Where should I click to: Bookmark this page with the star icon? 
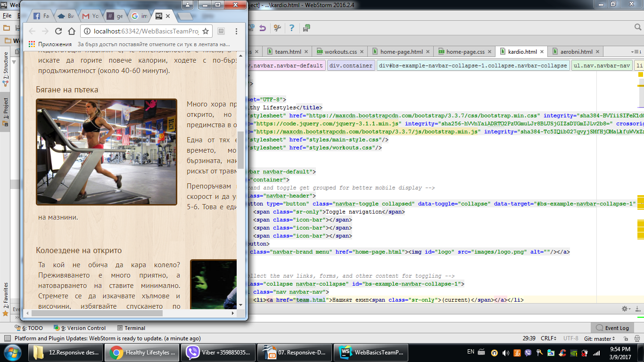(x=206, y=31)
